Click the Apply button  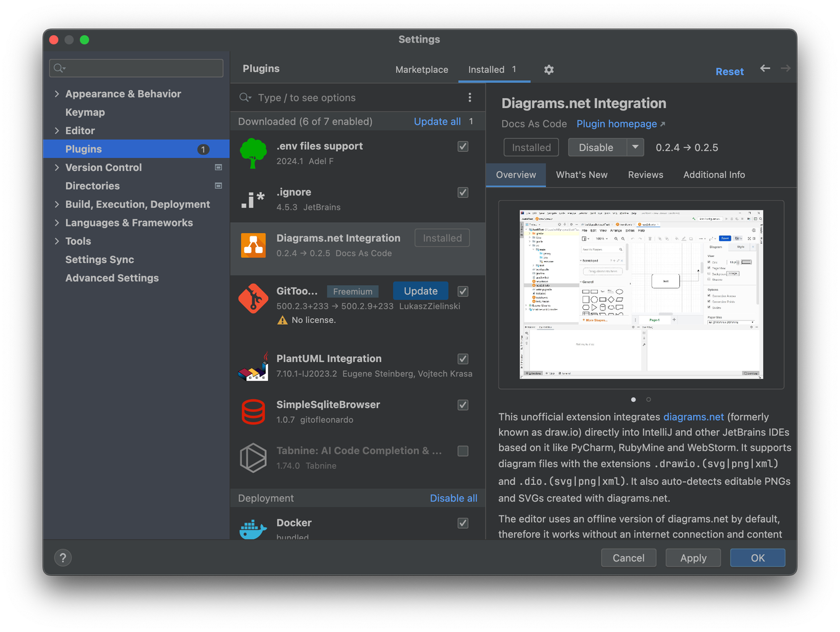tap(693, 558)
